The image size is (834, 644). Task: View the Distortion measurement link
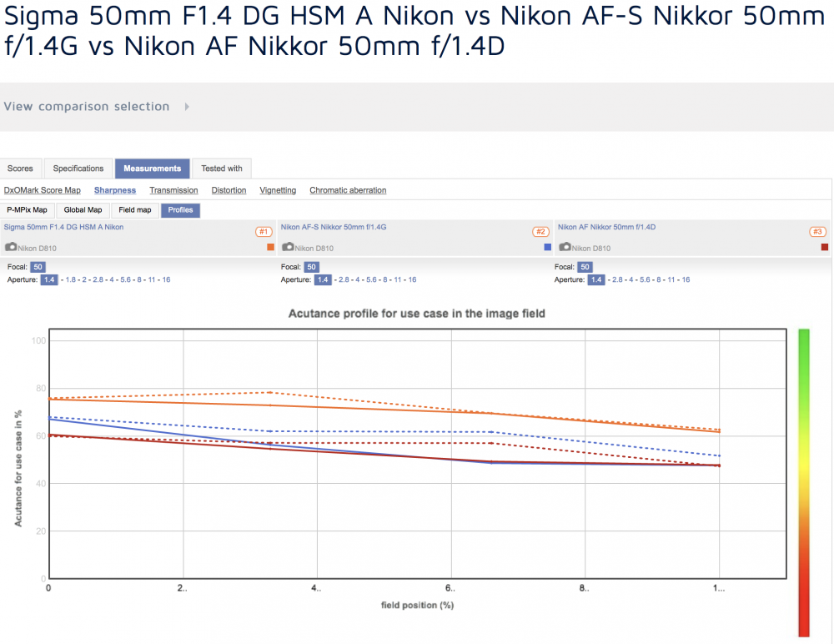(229, 190)
